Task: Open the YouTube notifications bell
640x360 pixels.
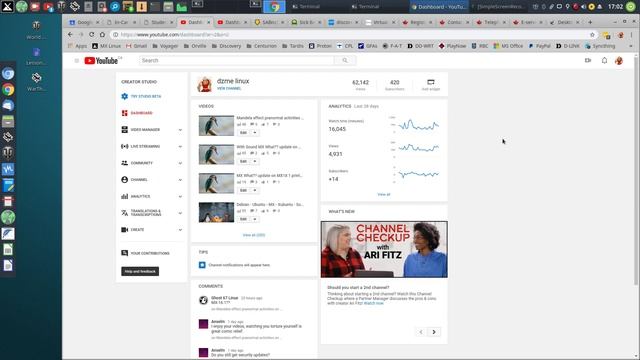Action: click(604, 60)
